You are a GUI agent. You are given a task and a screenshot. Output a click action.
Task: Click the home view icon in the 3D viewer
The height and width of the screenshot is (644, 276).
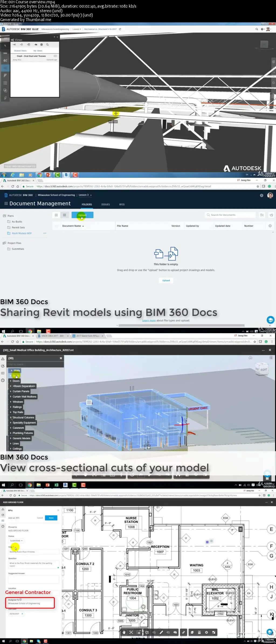click(x=250, y=358)
